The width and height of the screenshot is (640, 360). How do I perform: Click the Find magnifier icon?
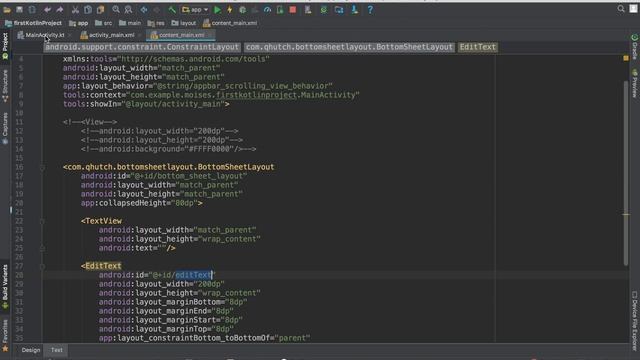(x=116, y=9)
